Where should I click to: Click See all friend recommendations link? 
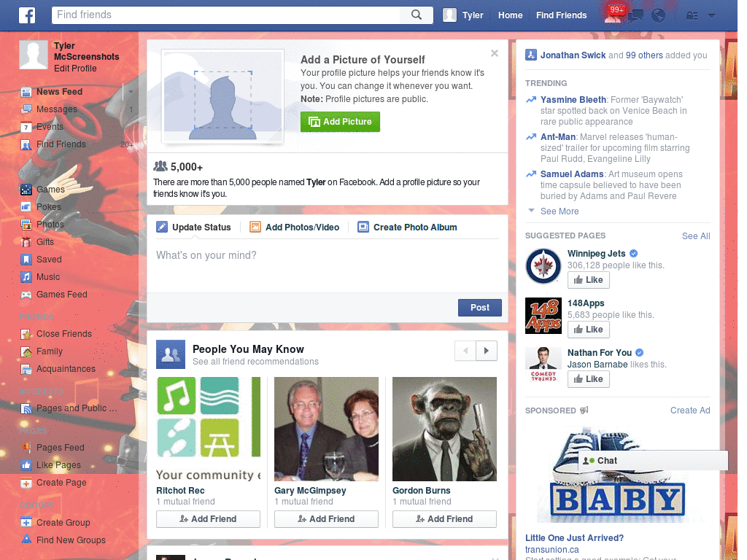pyautogui.click(x=255, y=362)
